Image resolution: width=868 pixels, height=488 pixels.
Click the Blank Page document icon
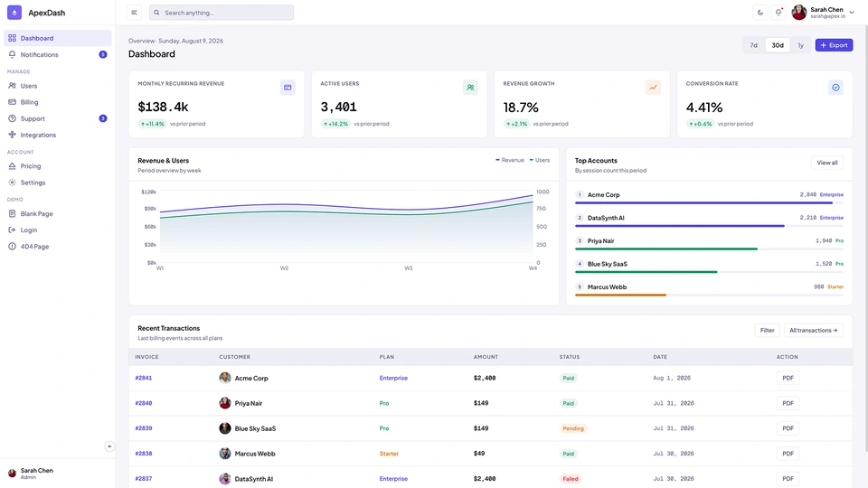[x=12, y=213]
